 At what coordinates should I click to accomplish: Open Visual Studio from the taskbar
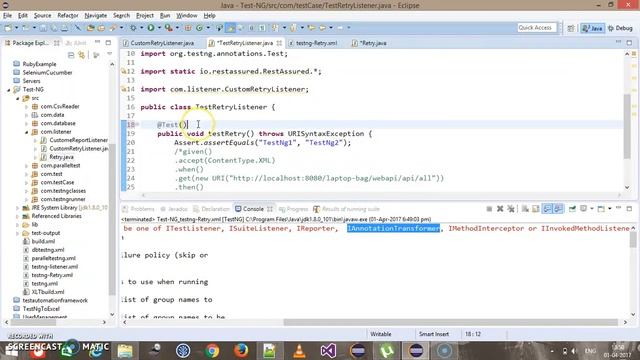coord(329,351)
